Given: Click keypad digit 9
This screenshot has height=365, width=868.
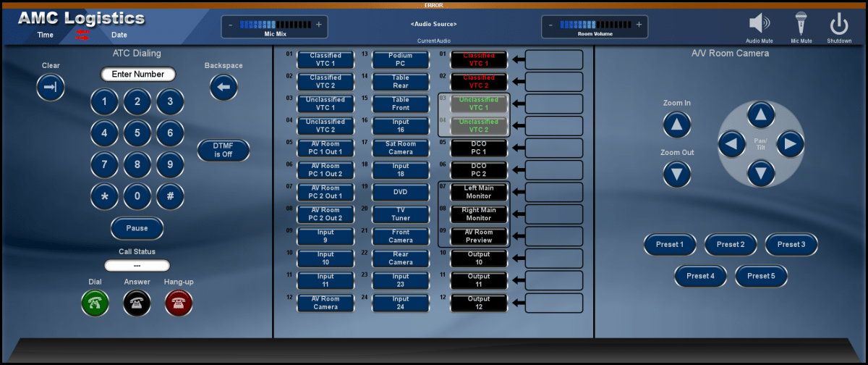Looking at the screenshot, I should [170, 165].
